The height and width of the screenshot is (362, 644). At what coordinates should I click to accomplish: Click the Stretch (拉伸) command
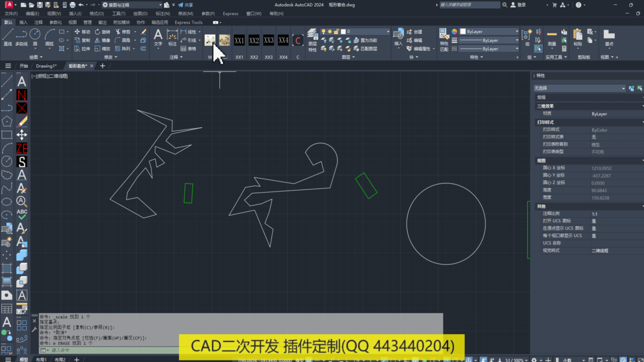click(x=83, y=49)
